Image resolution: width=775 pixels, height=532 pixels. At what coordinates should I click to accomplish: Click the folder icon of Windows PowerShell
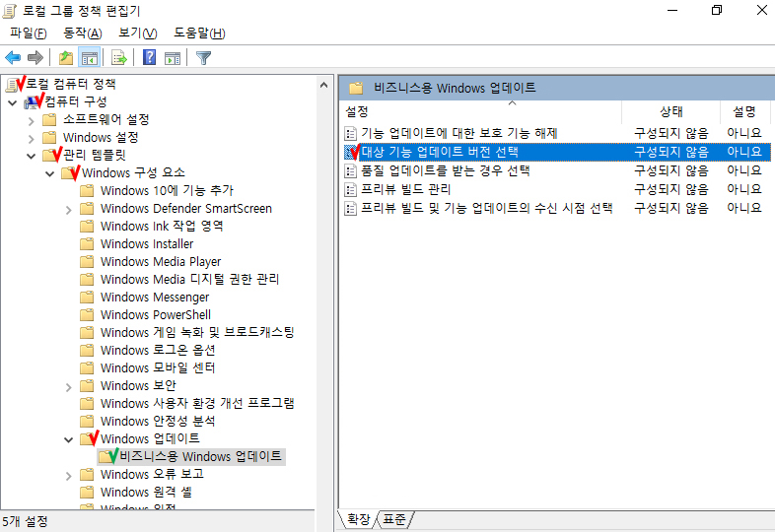tap(87, 315)
